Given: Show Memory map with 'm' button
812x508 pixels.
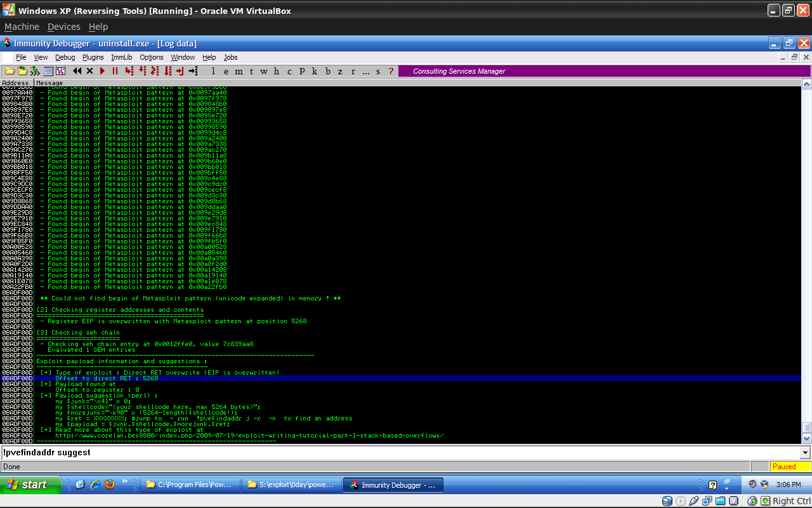Looking at the screenshot, I should (x=239, y=71).
